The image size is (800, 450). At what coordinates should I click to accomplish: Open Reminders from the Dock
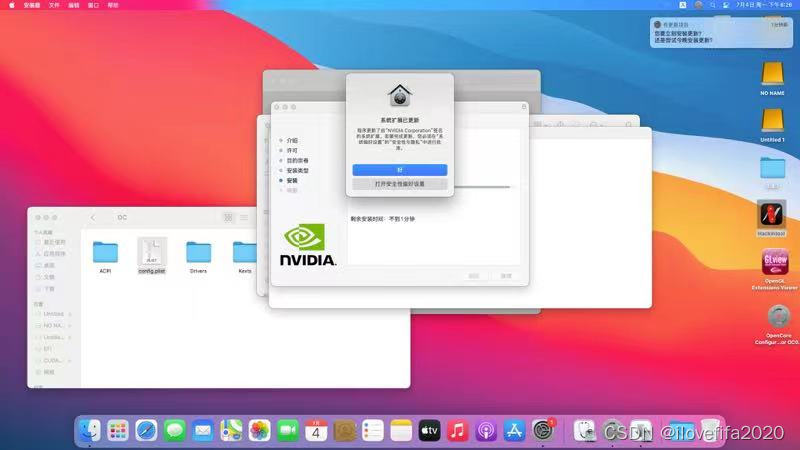372,431
